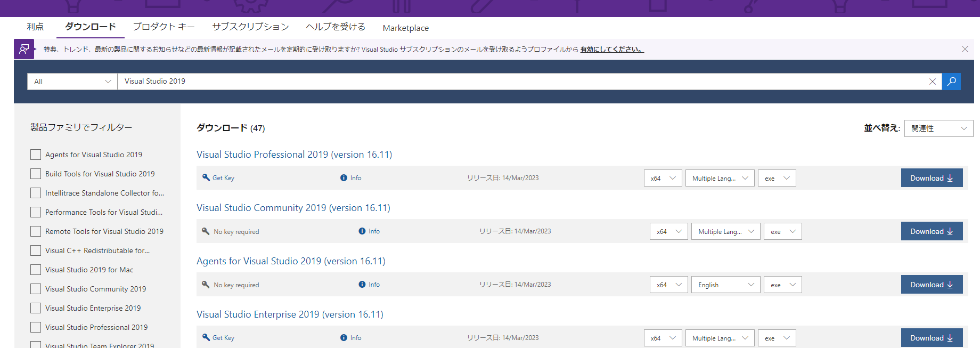The width and height of the screenshot is (980, 348).
Task: Open exe file type dropdown for Professional 2019
Action: click(x=777, y=178)
